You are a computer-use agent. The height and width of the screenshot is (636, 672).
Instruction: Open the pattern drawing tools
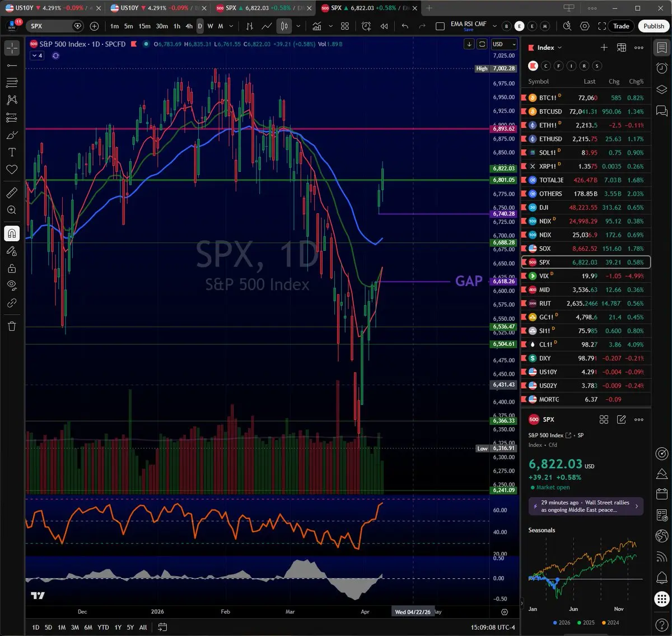click(x=12, y=100)
